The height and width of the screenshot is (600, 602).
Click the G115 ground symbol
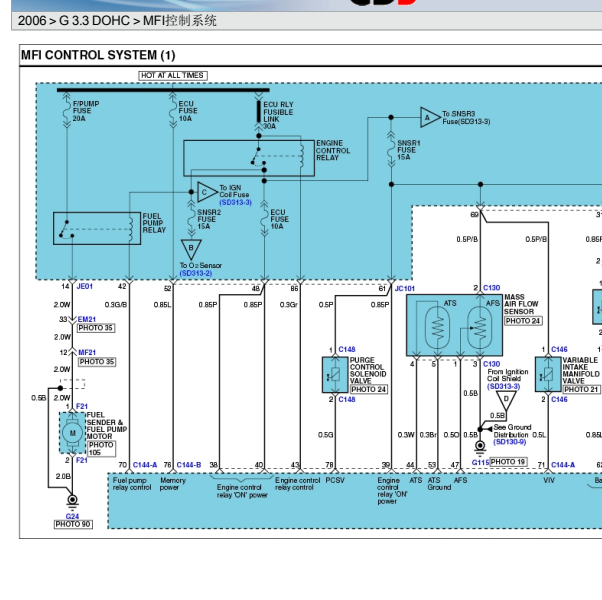[480, 447]
